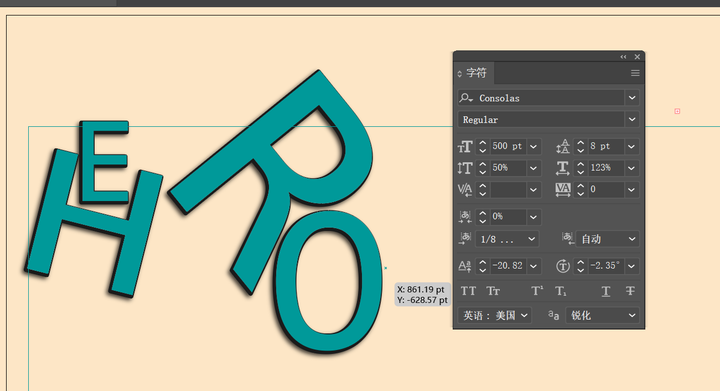This screenshot has height=391, width=720.
Task: Expand the Regular font style dropdown
Action: [632, 119]
